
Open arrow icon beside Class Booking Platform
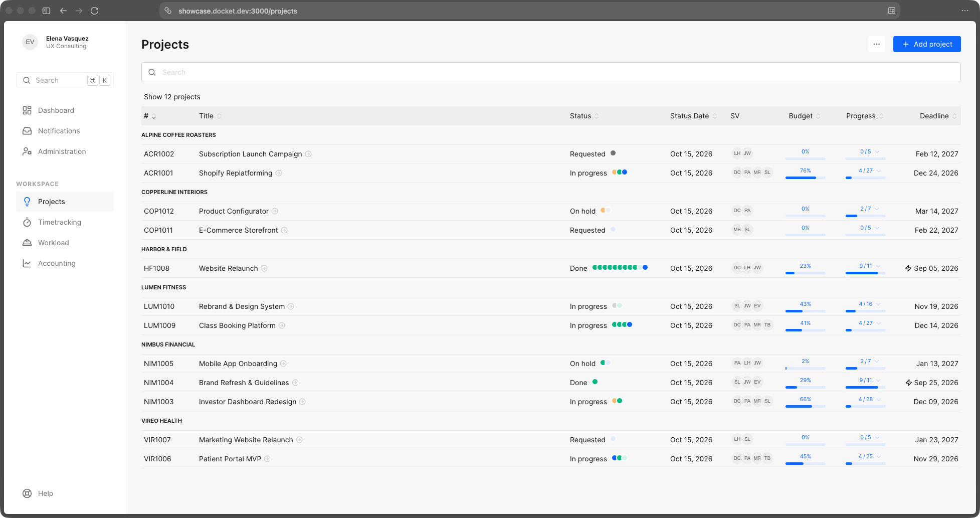tap(282, 325)
